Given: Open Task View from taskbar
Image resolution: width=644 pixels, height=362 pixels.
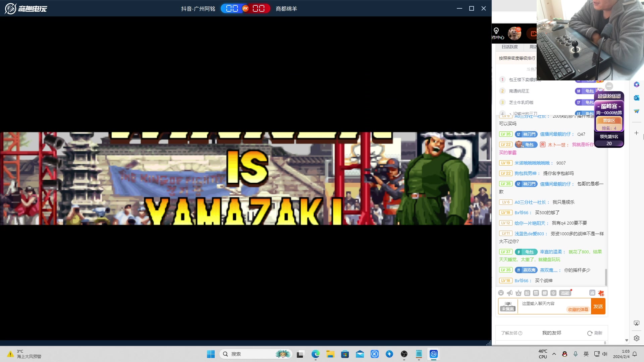Looking at the screenshot, I should (x=301, y=354).
